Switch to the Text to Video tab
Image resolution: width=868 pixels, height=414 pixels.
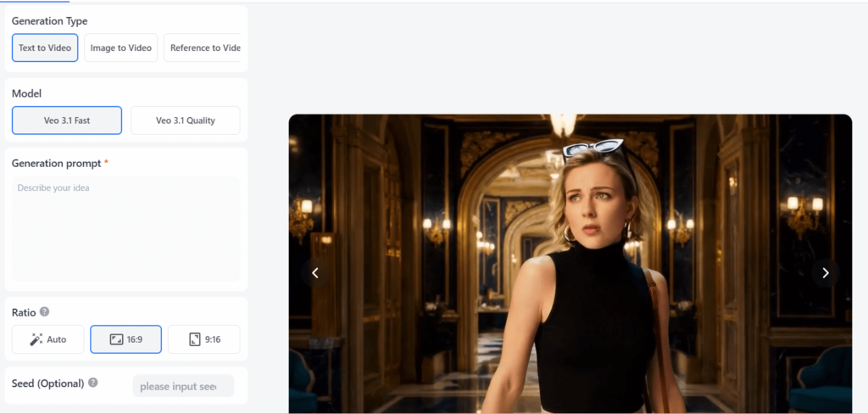click(45, 48)
